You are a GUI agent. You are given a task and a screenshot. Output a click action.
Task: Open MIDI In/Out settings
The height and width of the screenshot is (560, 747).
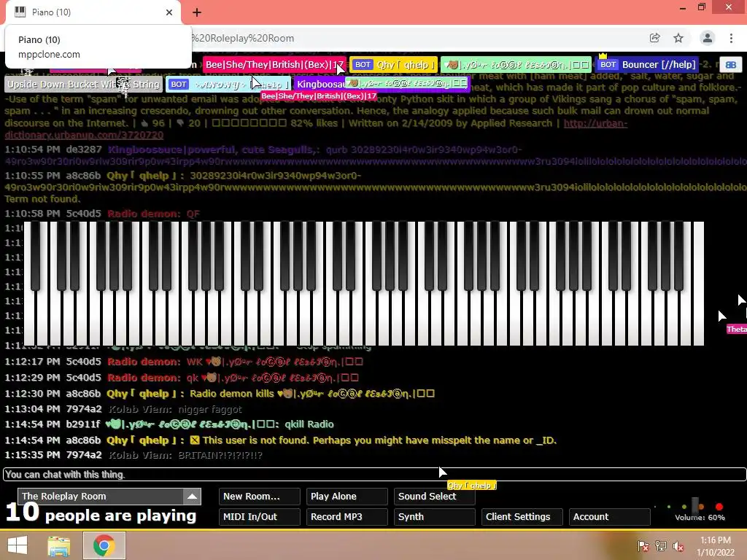pyautogui.click(x=260, y=517)
